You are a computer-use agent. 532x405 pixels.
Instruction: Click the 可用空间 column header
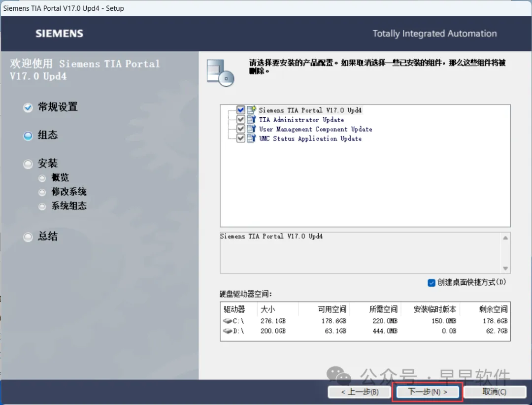324,309
